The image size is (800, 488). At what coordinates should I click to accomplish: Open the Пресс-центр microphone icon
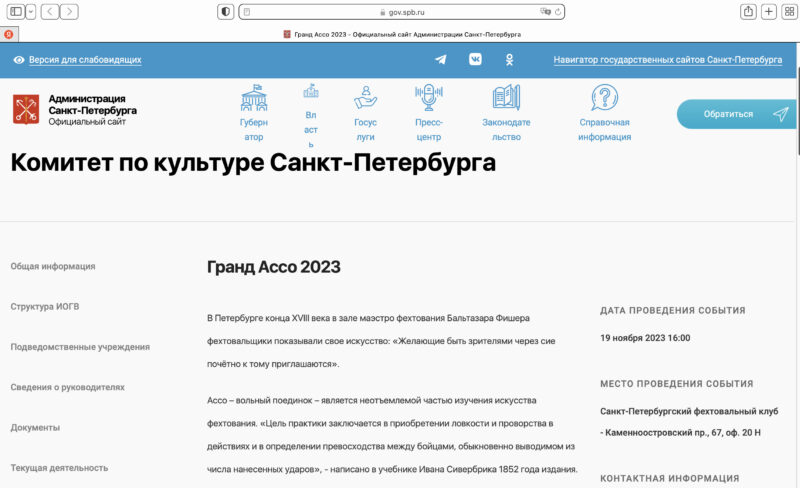[428, 98]
